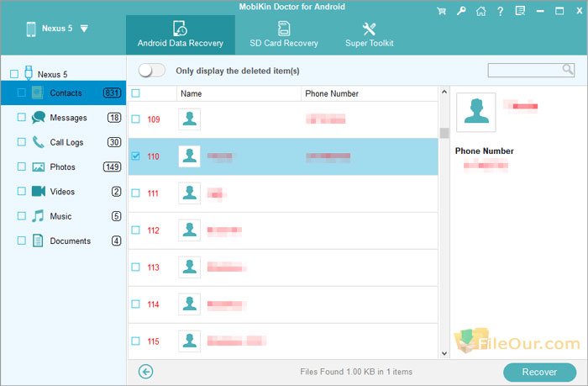Check the checkbox for contact 115

(x=135, y=341)
